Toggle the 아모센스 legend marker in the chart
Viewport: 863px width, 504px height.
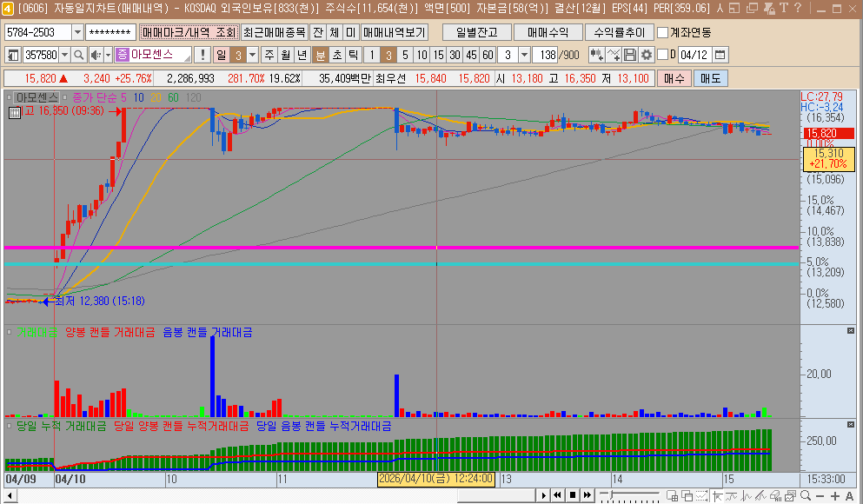(9, 97)
